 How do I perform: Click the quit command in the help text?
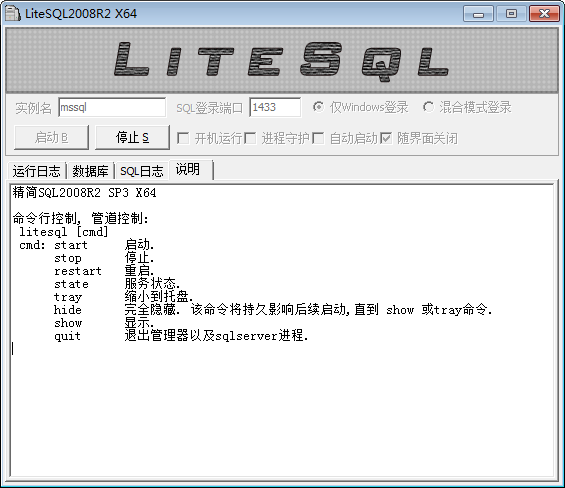(x=67, y=336)
